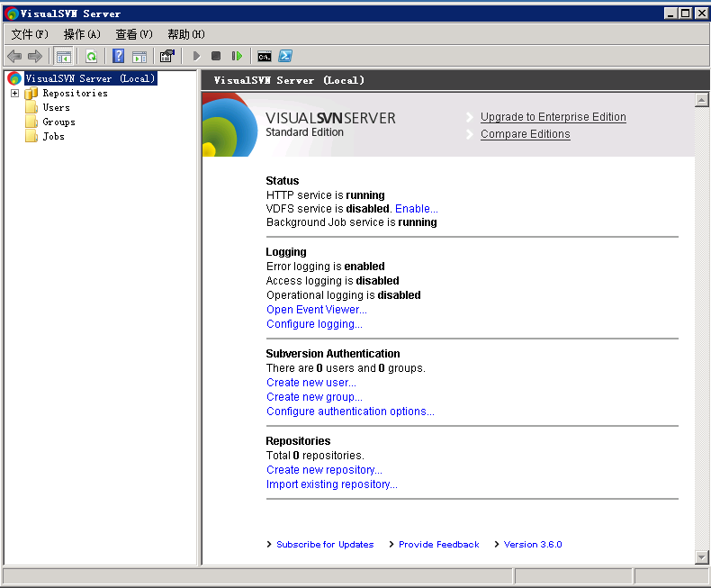Click Version 3.6.0 link
Viewport: 711px width, 588px height.
(533, 545)
